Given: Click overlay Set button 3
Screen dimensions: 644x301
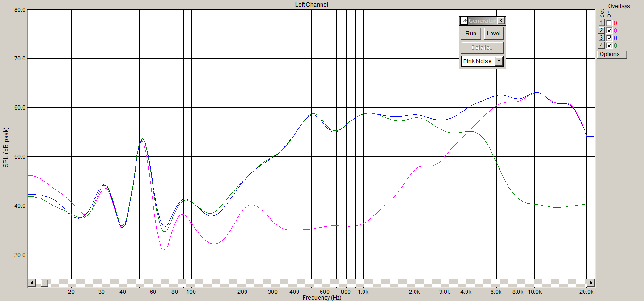Looking at the screenshot, I should click(602, 38).
